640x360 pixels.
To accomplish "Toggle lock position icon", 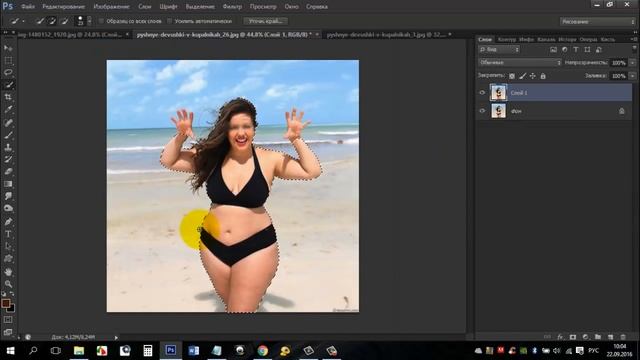I will [533, 76].
